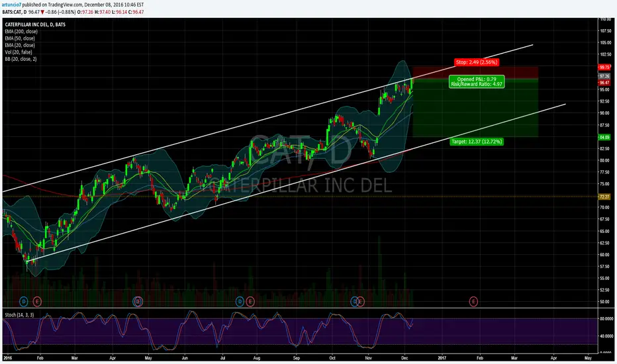Click the red Stop: 2.49 (2.56%) label
The image size is (617, 364).
[x=477, y=62]
